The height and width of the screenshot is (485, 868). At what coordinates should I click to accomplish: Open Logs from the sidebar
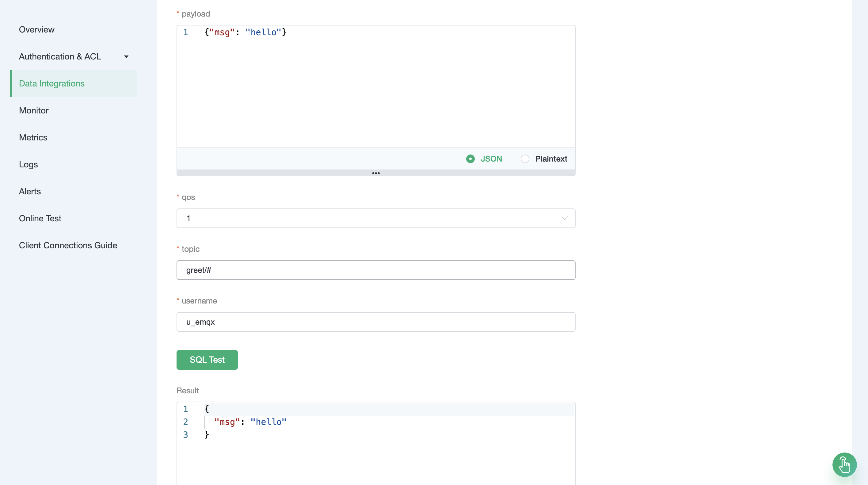pyautogui.click(x=28, y=164)
